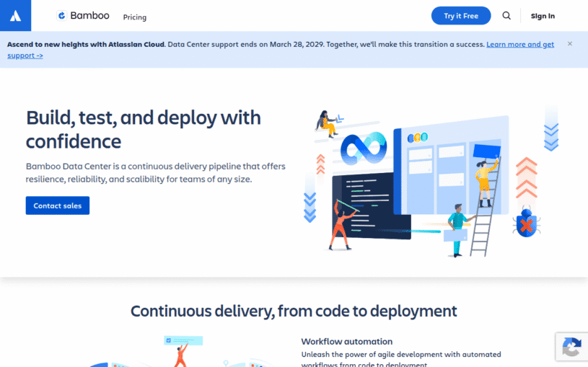Click the Workflow automation heading
The image size is (588, 367).
pyautogui.click(x=347, y=342)
